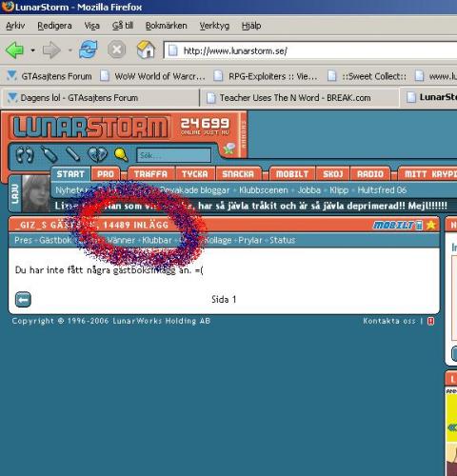The image size is (457, 476).
Task: Click the Klubbscenen link
Action: coord(264,190)
